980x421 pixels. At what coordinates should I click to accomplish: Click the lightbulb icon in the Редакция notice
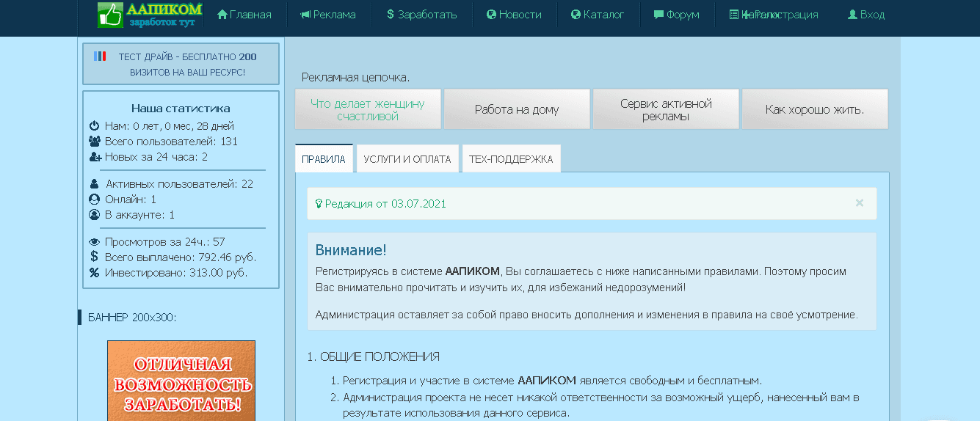click(x=319, y=204)
